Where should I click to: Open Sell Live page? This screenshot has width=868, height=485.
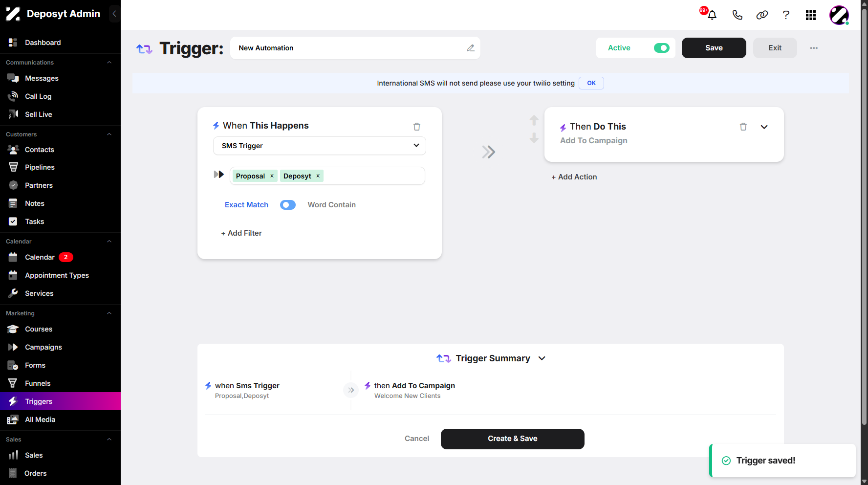tap(60, 114)
